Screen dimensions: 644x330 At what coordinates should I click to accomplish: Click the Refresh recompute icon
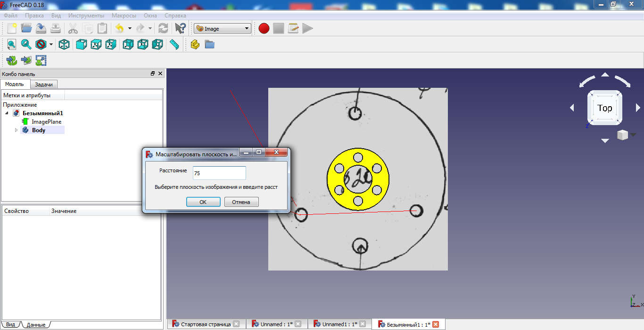(x=163, y=28)
